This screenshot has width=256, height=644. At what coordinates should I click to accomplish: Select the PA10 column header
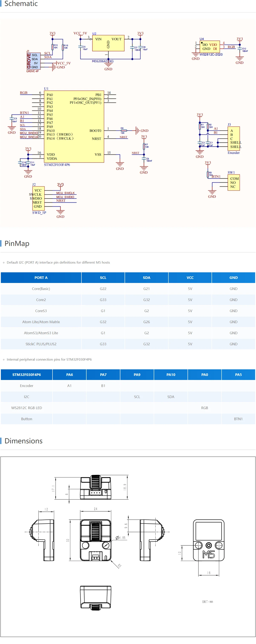point(171,374)
